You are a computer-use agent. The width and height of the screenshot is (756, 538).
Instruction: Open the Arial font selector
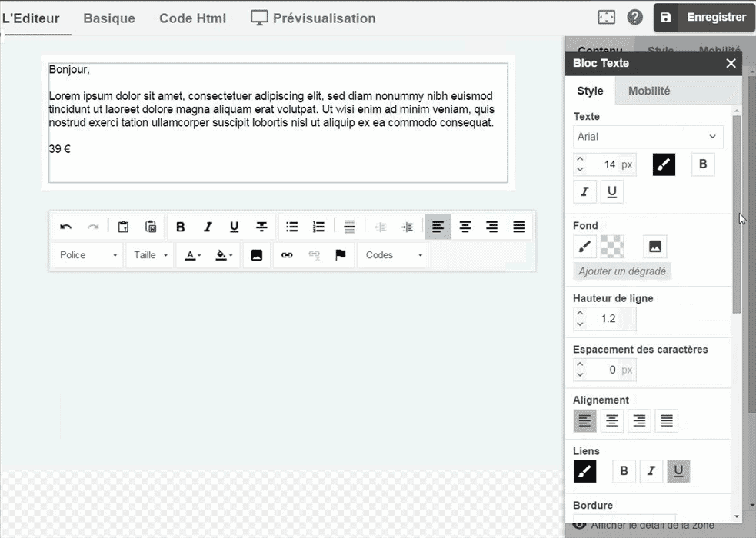(648, 136)
